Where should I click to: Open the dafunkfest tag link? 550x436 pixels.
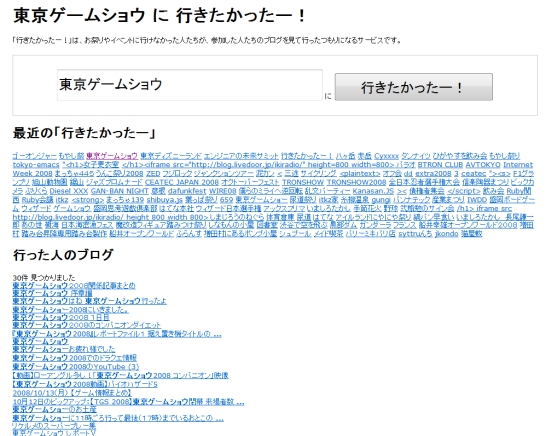click(x=187, y=191)
